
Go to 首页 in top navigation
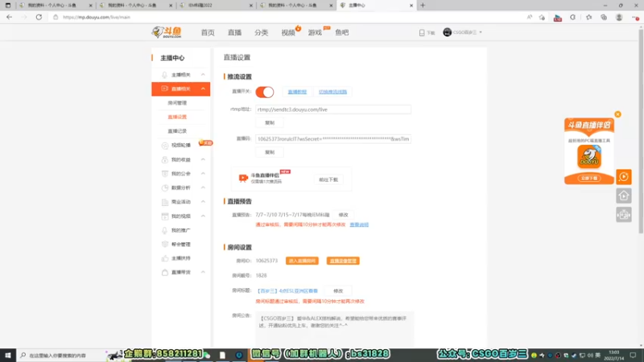[x=208, y=32]
